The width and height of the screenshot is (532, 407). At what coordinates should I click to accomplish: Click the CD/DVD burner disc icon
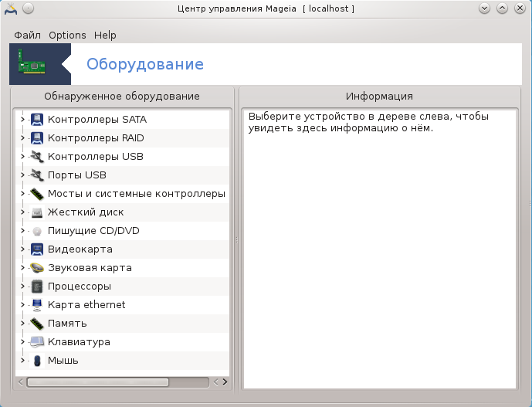pos(37,231)
